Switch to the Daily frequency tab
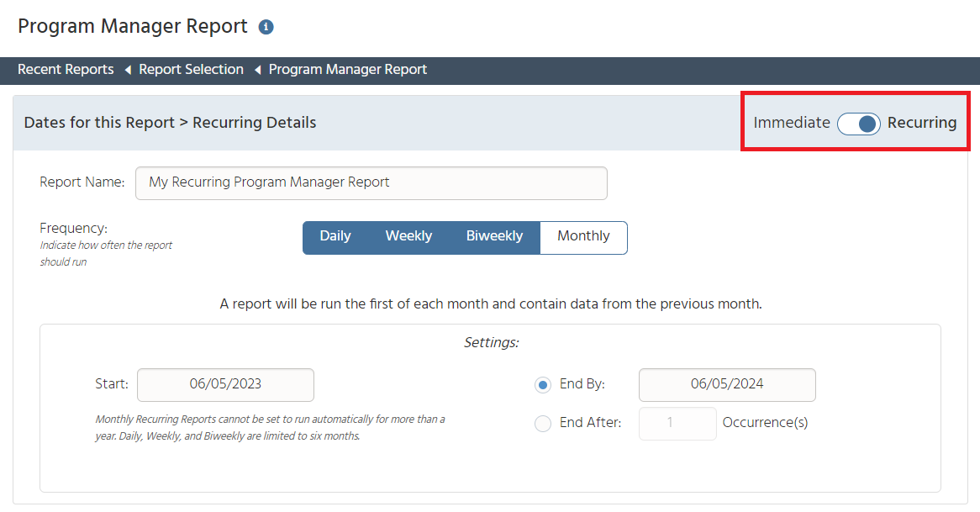Viewport: 980px width, 512px height. tap(335, 236)
